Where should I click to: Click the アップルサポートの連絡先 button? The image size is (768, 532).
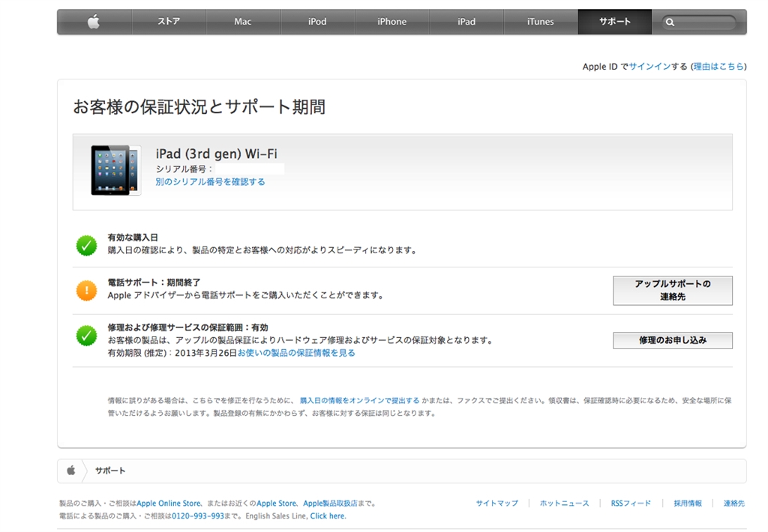(673, 290)
